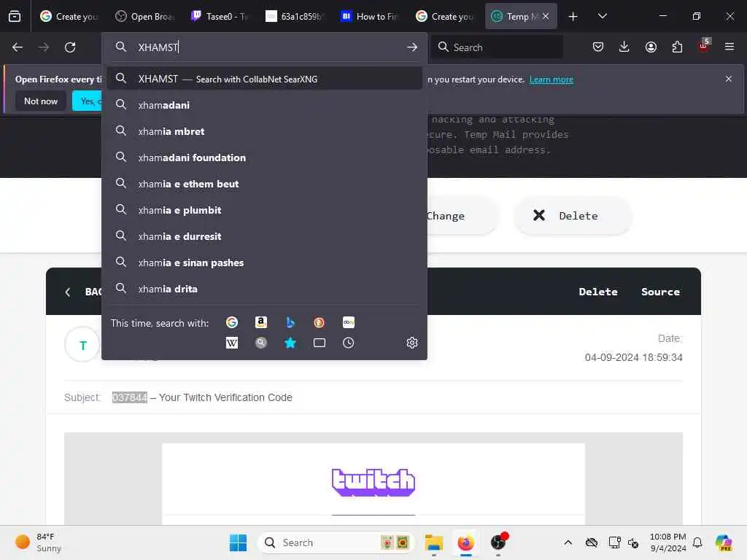The width and height of the screenshot is (747, 560).
Task: Go back with the back arrow
Action: 18,47
